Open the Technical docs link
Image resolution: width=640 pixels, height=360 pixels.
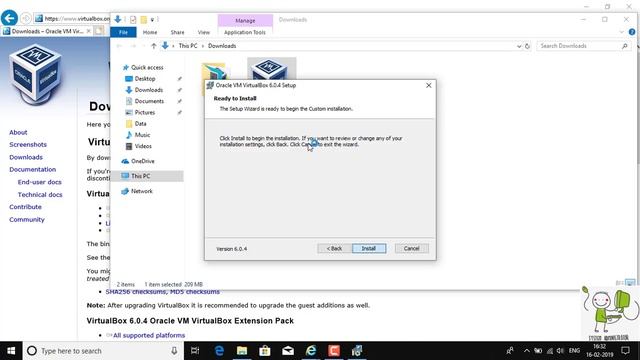point(40,195)
